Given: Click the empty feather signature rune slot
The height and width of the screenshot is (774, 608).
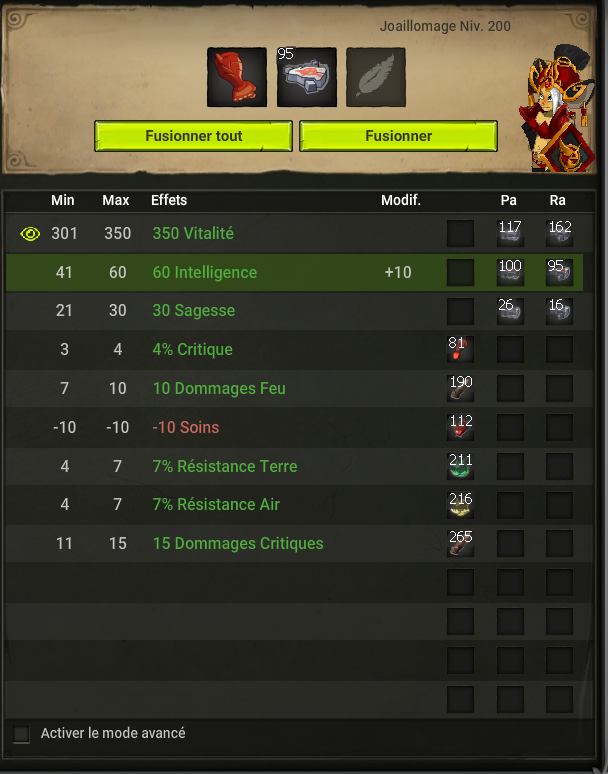Looking at the screenshot, I should [376, 77].
